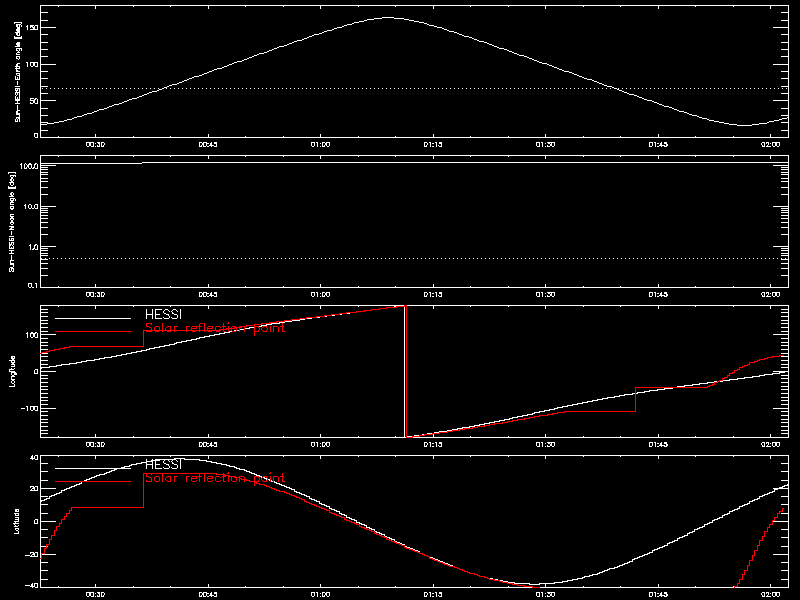
Task: Click 01:00 time label under Earth angle plot
Action: tap(320, 144)
